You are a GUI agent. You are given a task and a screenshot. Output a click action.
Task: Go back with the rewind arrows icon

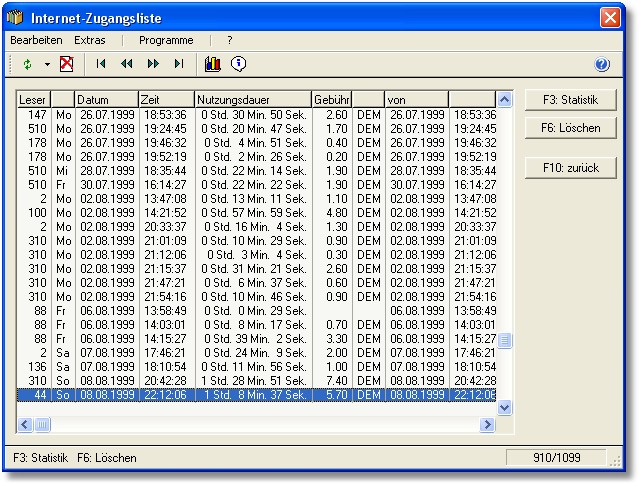coord(127,64)
